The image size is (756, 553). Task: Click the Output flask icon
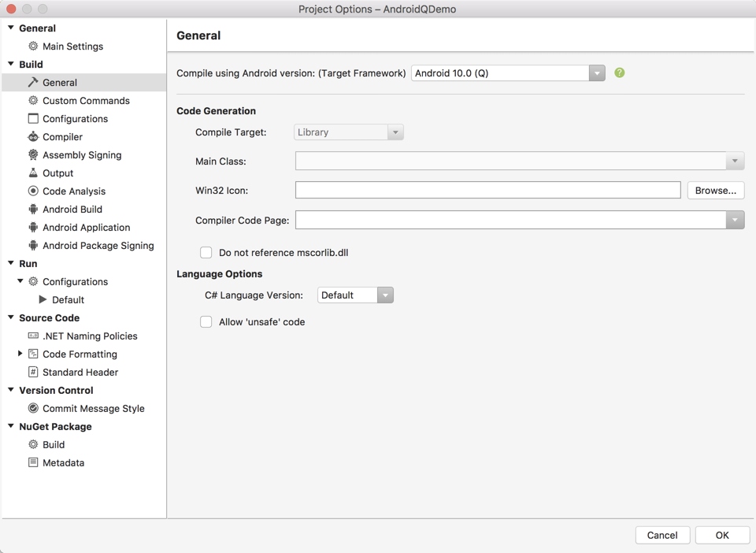[x=33, y=173]
